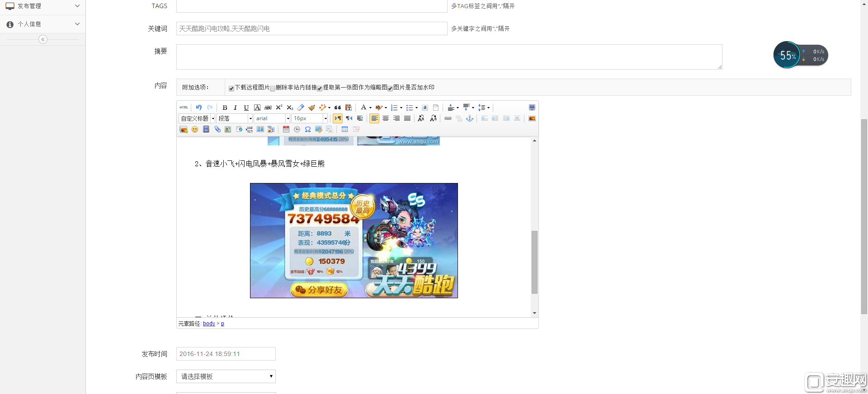Attach a file with paperclip icon

coord(217,129)
